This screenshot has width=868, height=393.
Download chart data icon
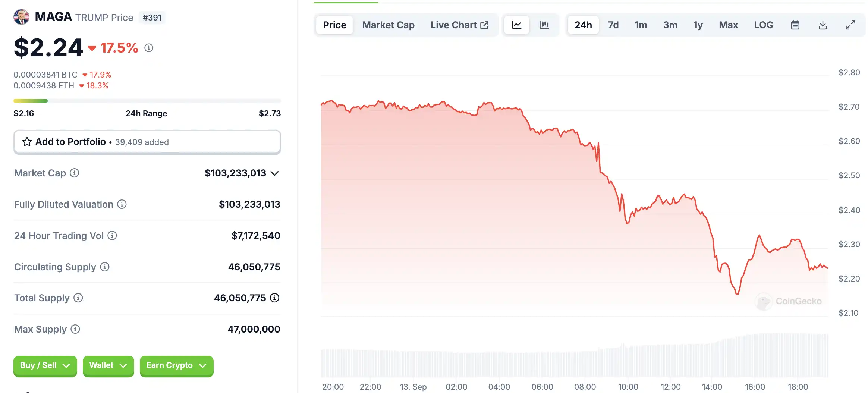(823, 25)
